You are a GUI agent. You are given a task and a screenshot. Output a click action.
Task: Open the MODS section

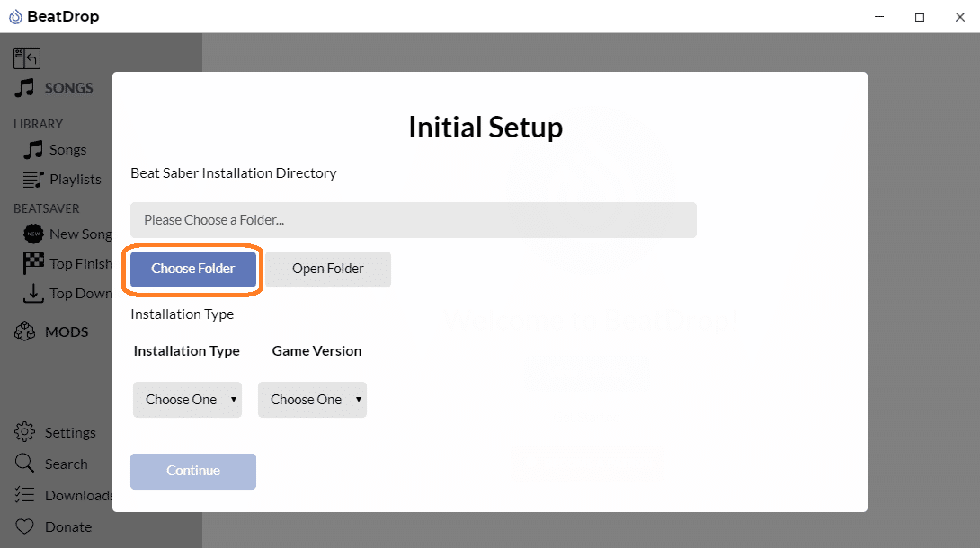[67, 332]
